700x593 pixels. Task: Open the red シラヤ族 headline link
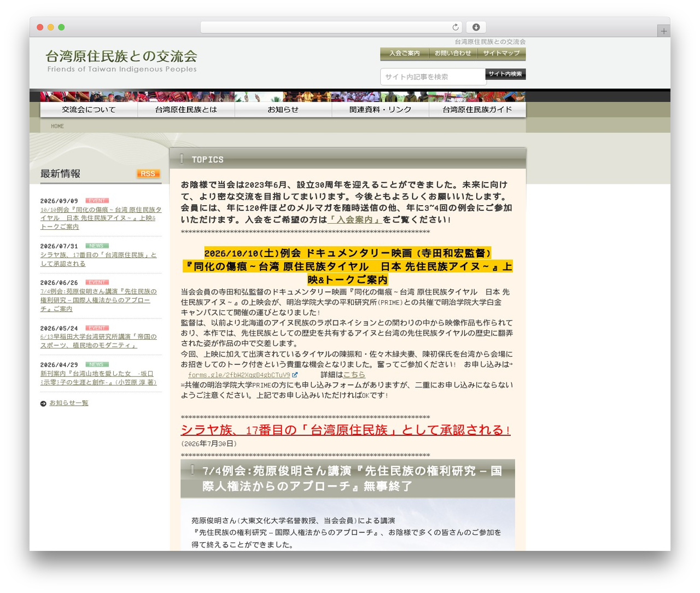click(x=346, y=430)
